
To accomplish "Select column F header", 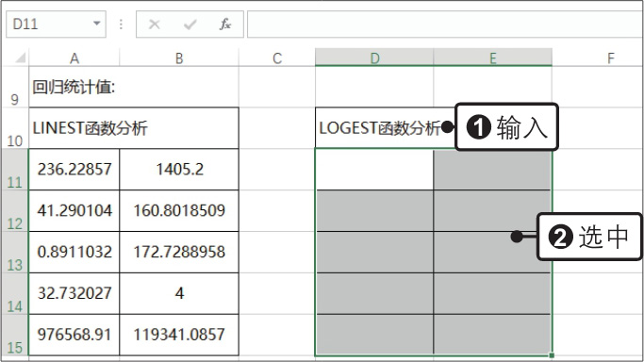I will (611, 58).
